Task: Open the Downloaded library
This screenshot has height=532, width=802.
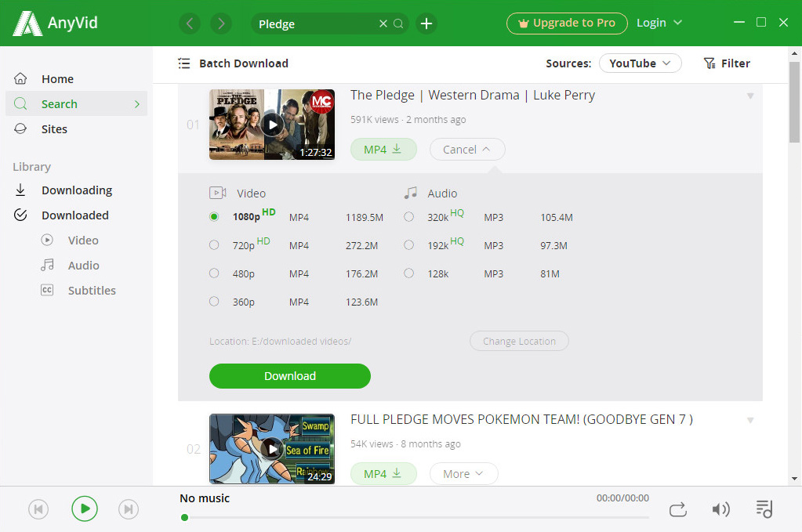Action: (76, 215)
